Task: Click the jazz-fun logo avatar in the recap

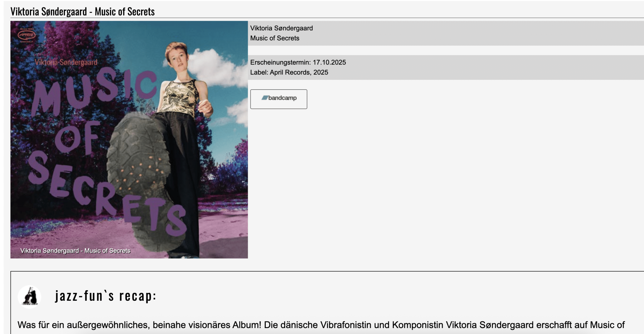Action: (x=30, y=296)
